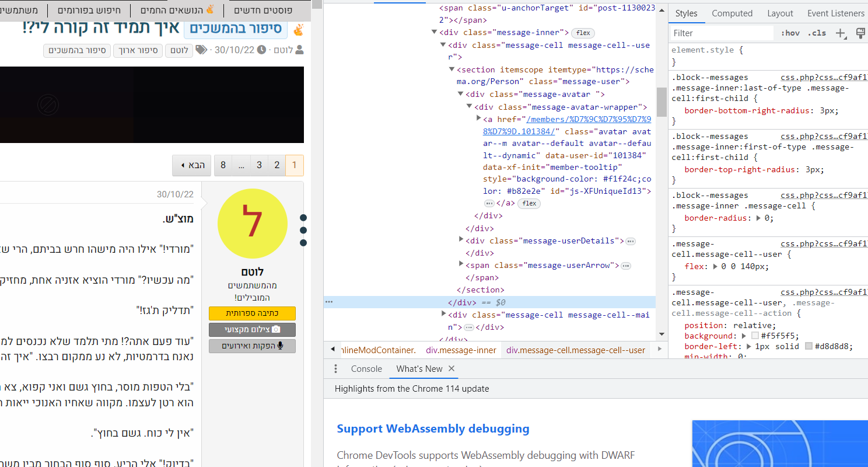This screenshot has height=467, width=868.
Task: Open the drawer's three-dot more tools menu
Action: point(335,369)
